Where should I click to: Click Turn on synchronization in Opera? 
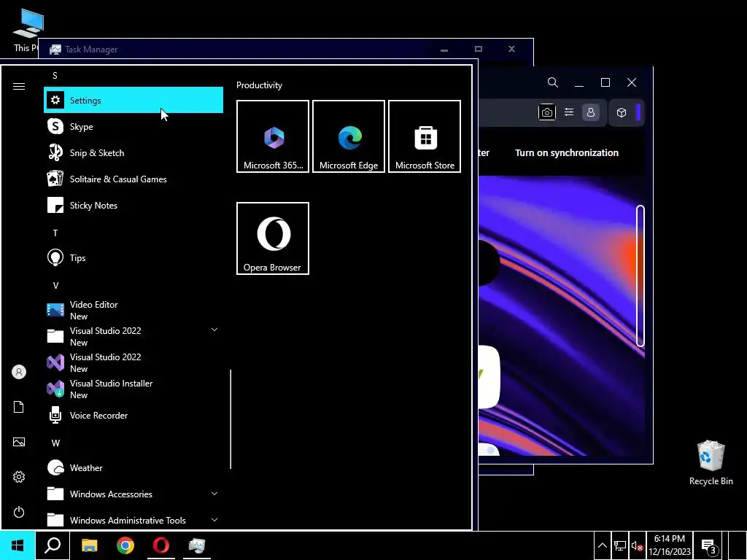pyautogui.click(x=566, y=153)
